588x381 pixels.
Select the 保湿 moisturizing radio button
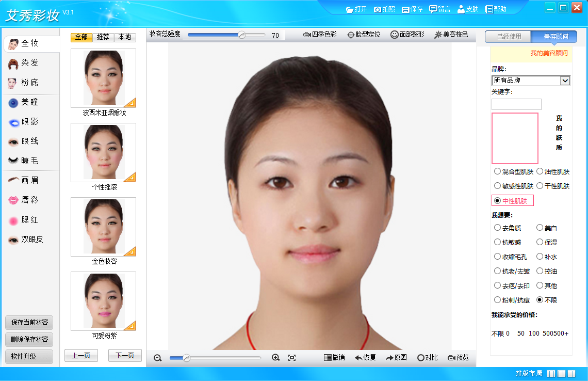(540, 242)
